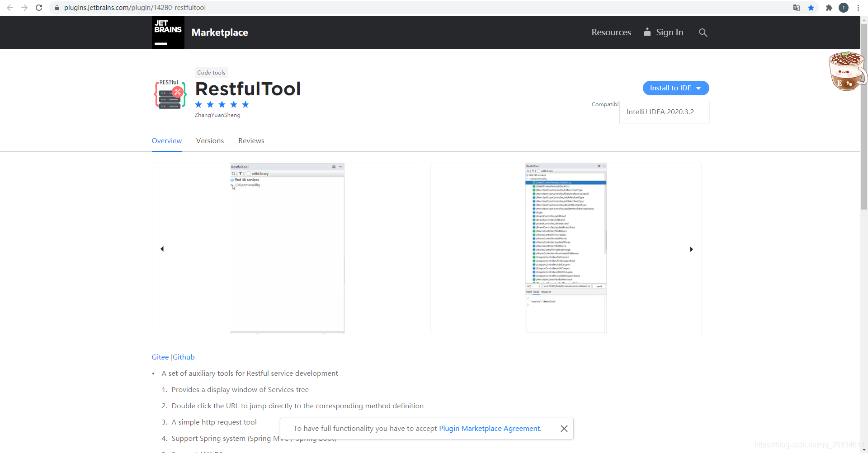Open the Marketplace home link
This screenshot has height=453, width=868.
pyautogui.click(x=220, y=33)
